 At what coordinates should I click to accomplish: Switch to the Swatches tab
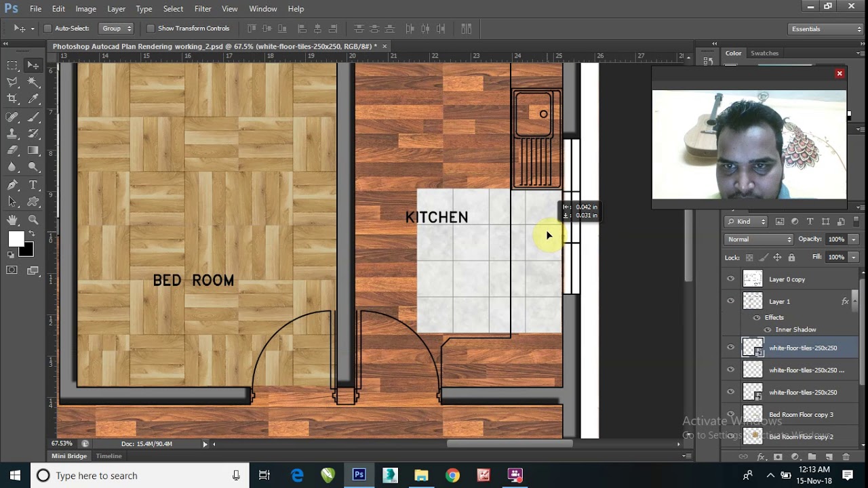point(764,53)
